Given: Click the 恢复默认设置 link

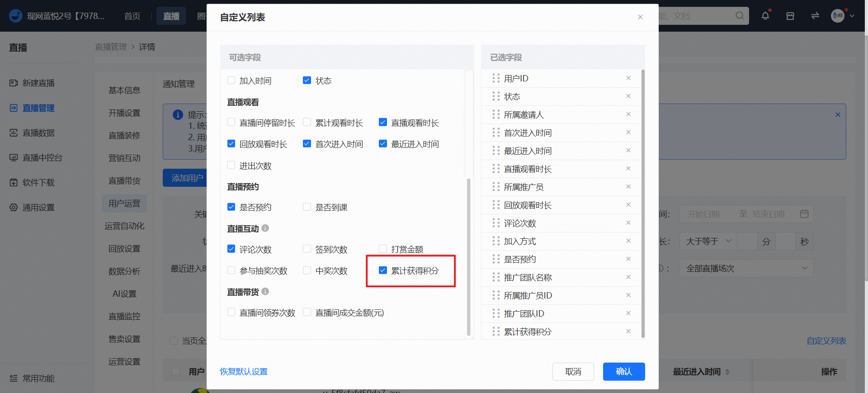Looking at the screenshot, I should tap(244, 372).
